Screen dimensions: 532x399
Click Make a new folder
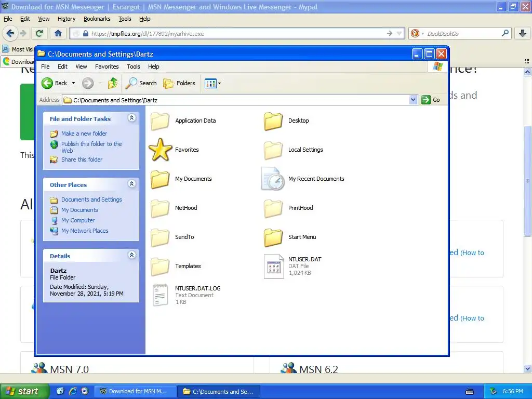[84, 134]
